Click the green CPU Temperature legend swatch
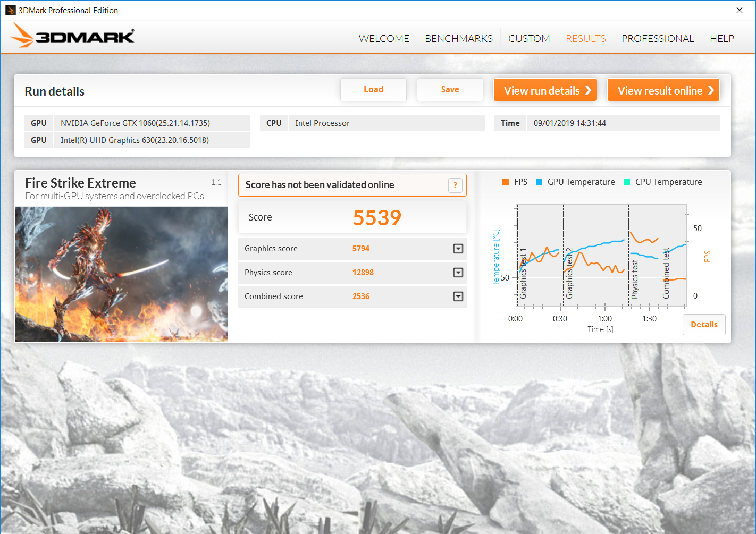This screenshot has height=534, width=756. (627, 182)
